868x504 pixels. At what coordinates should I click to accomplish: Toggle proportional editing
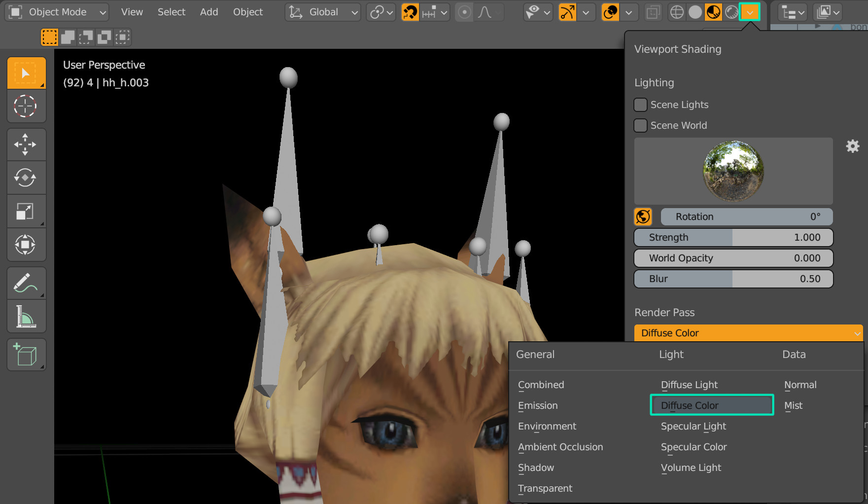[x=464, y=12]
